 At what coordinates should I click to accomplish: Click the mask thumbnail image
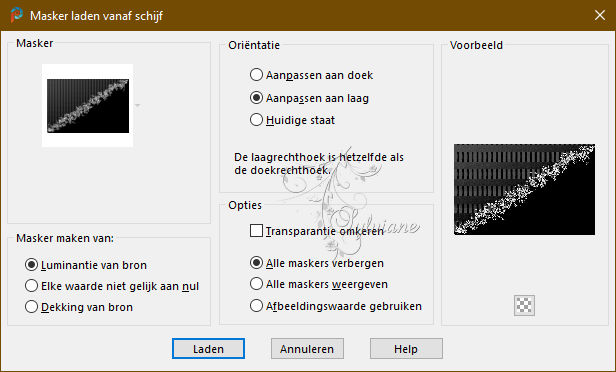click(x=88, y=106)
